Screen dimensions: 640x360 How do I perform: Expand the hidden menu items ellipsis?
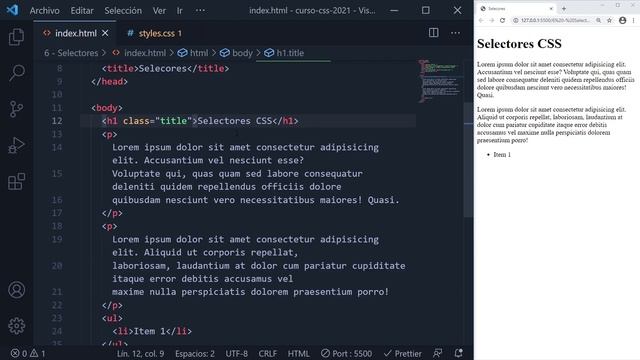(200, 11)
